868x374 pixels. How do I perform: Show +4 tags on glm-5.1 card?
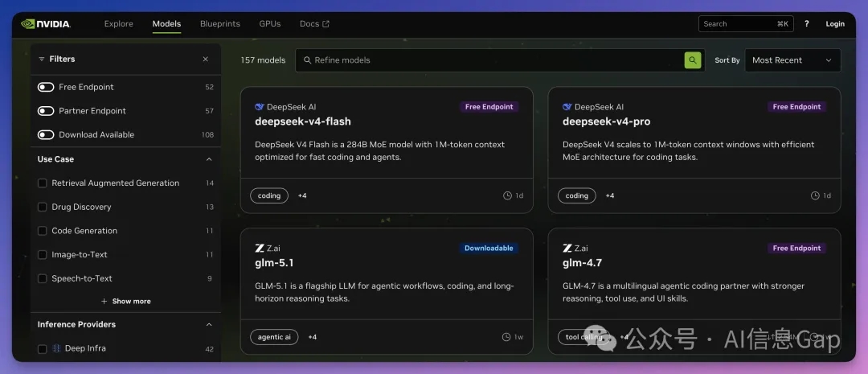point(312,337)
